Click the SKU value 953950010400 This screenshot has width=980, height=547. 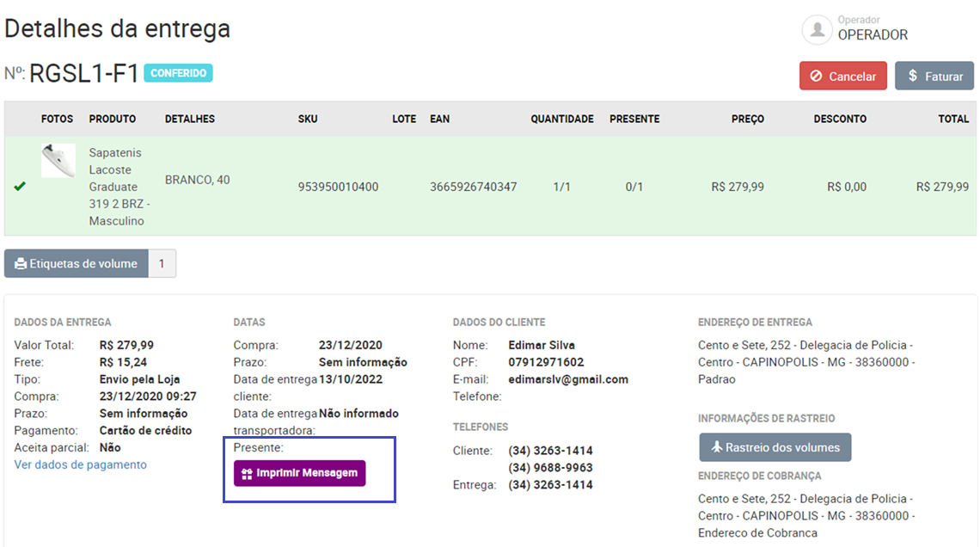coord(338,187)
